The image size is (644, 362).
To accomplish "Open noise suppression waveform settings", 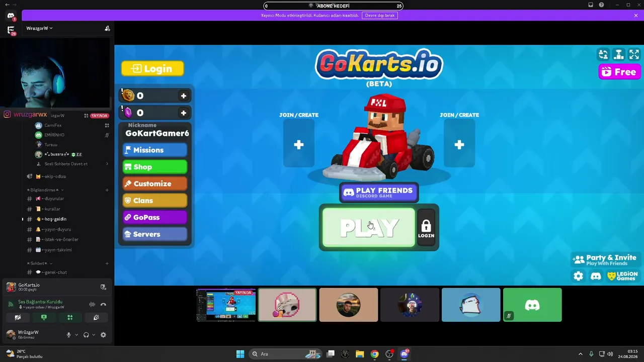I will 92,304.
